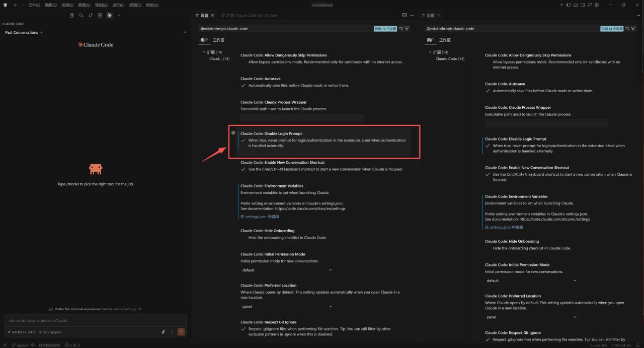Open the more actions ellipsis in right editor group
The image size is (644, 348).
pos(638,15)
